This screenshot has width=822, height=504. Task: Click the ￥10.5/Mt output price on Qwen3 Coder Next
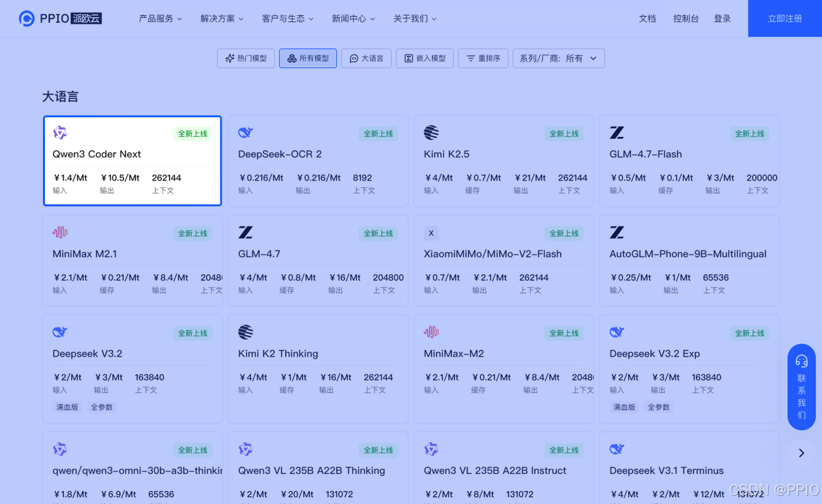pos(120,178)
